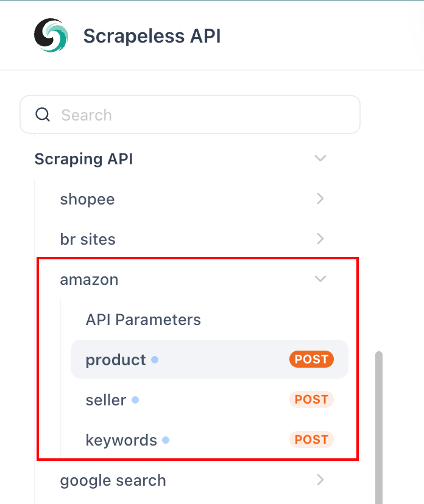The width and height of the screenshot is (424, 504).
Task: Open the Scrapeless API title link
Action: tap(152, 36)
